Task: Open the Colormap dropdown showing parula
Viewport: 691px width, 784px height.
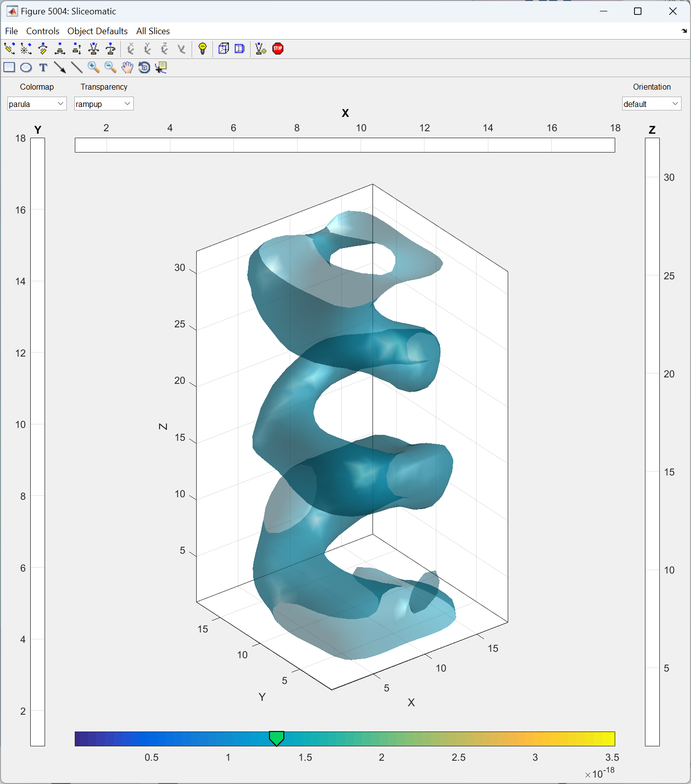Action: [x=37, y=104]
